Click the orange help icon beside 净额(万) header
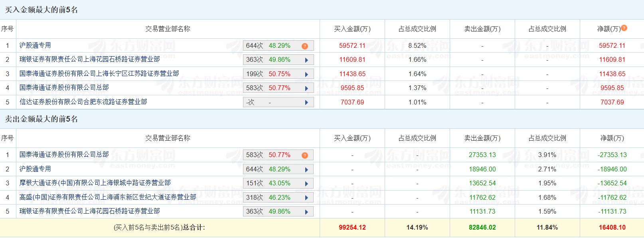 [x=624, y=28]
